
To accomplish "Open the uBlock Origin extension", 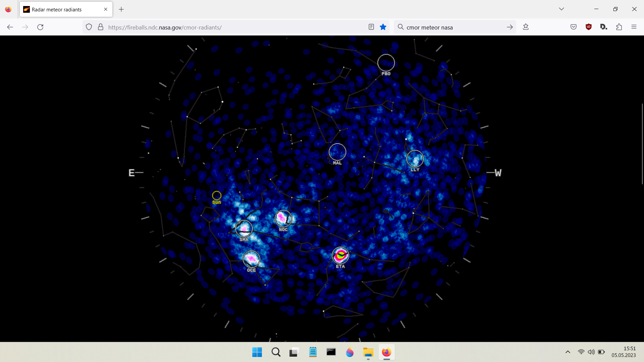I will click(x=589, y=27).
